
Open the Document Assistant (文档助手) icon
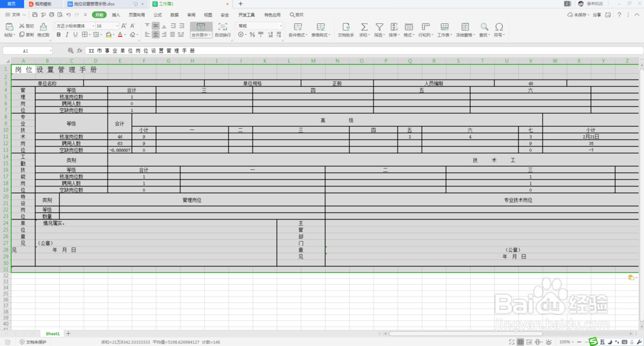[346, 27]
